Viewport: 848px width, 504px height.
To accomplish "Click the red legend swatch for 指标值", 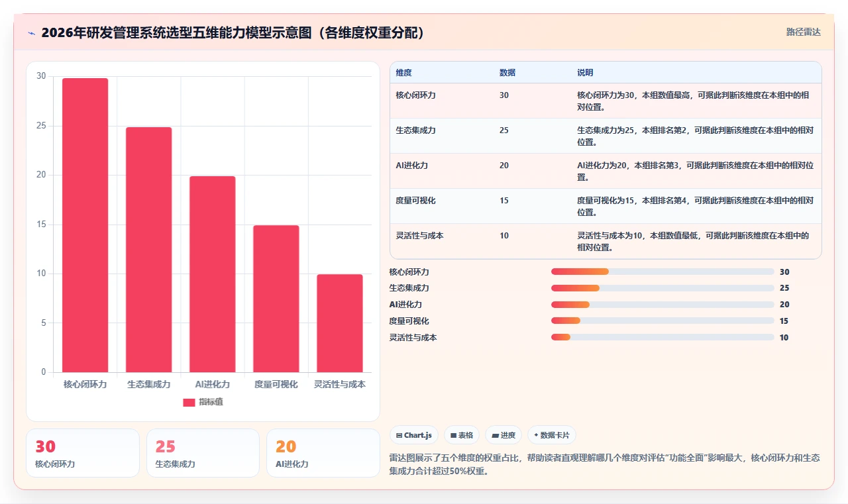I will point(189,402).
